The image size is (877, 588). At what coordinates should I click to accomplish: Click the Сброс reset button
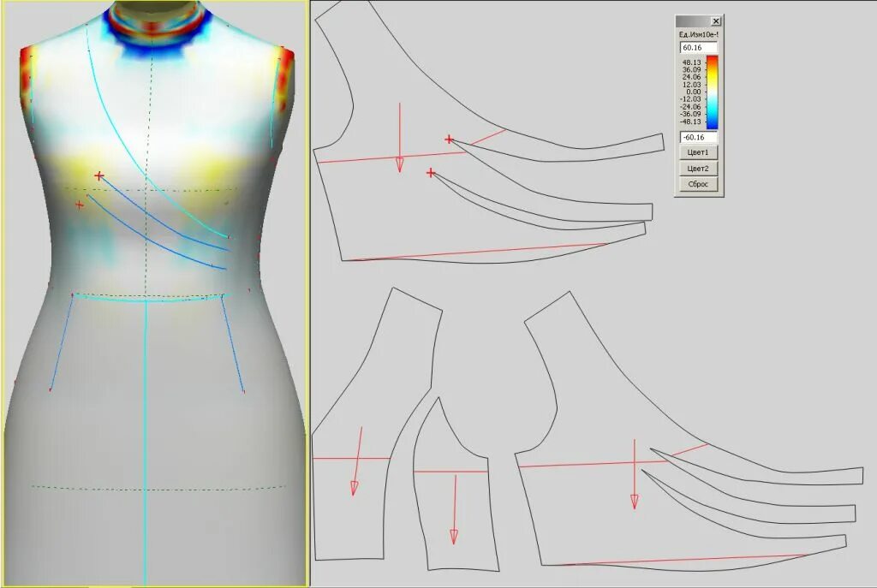click(x=698, y=184)
